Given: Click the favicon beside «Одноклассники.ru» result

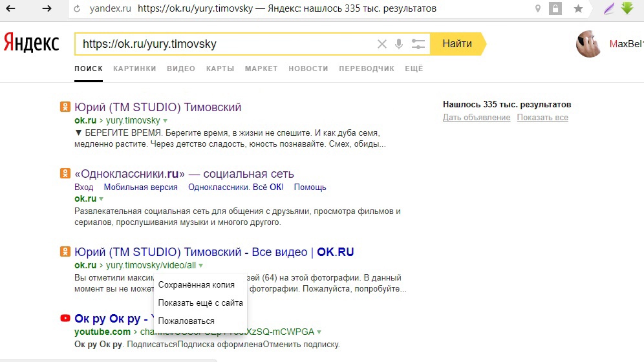Looking at the screenshot, I should (x=65, y=173).
